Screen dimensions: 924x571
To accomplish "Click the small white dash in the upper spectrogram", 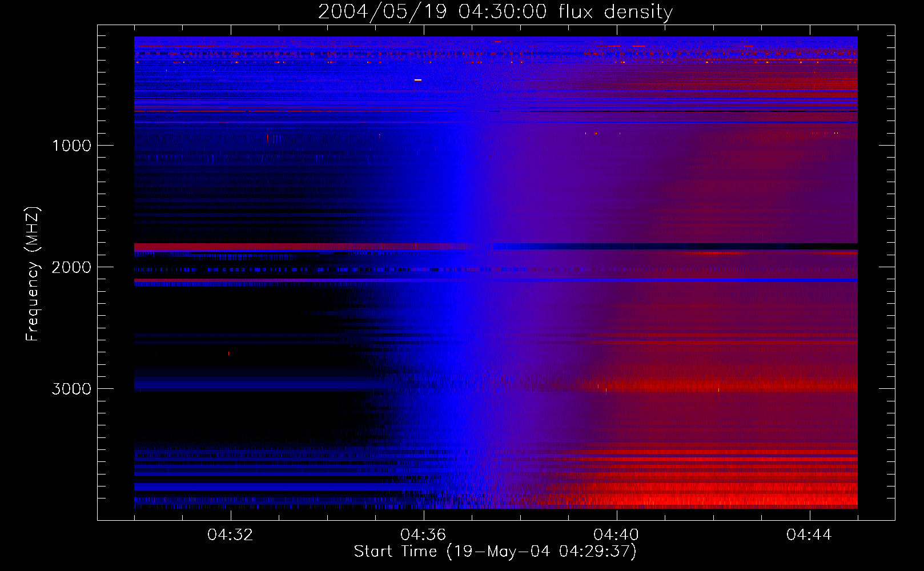I will pos(418,81).
